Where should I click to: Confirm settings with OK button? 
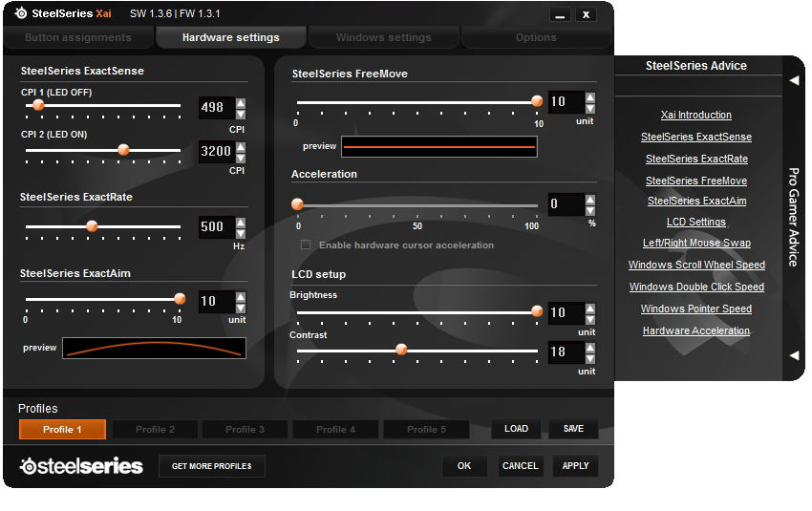click(464, 466)
